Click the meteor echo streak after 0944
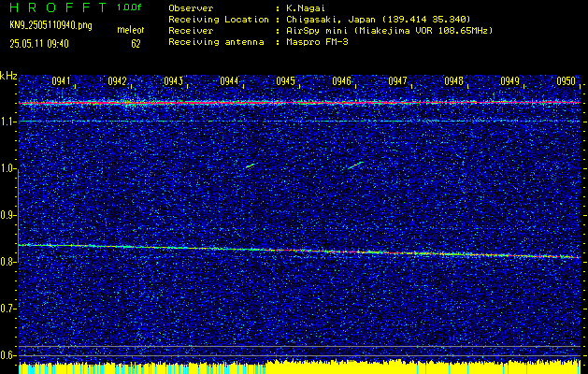This screenshot has height=374, width=588. pos(251,165)
